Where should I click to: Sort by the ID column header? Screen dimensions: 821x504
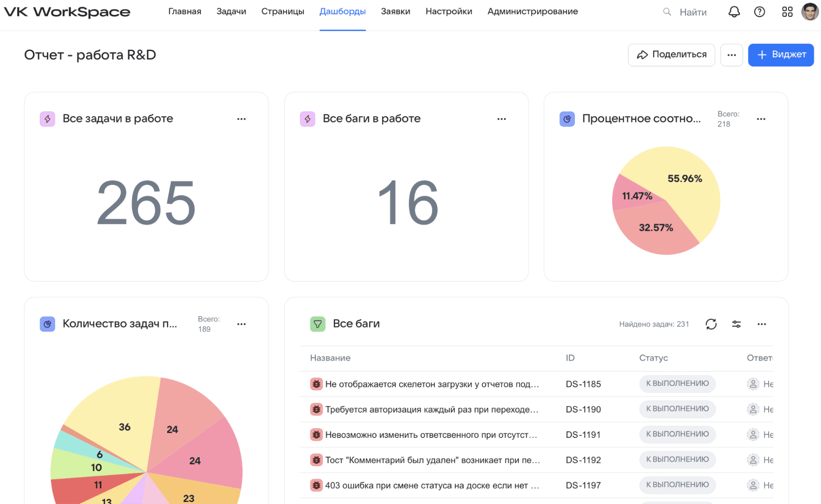[x=570, y=358]
